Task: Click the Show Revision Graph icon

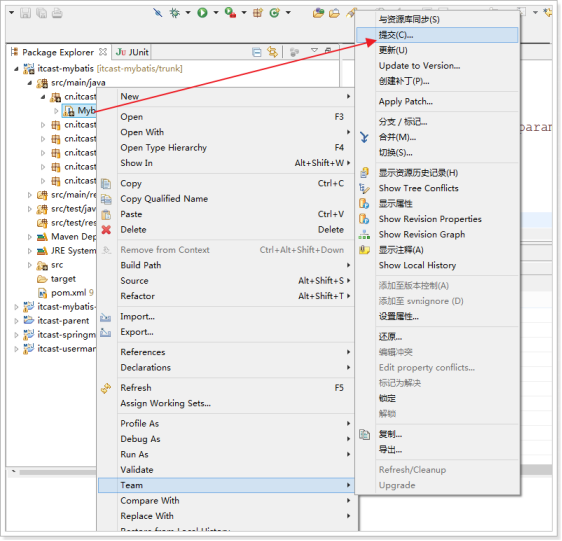Action: pos(364,235)
